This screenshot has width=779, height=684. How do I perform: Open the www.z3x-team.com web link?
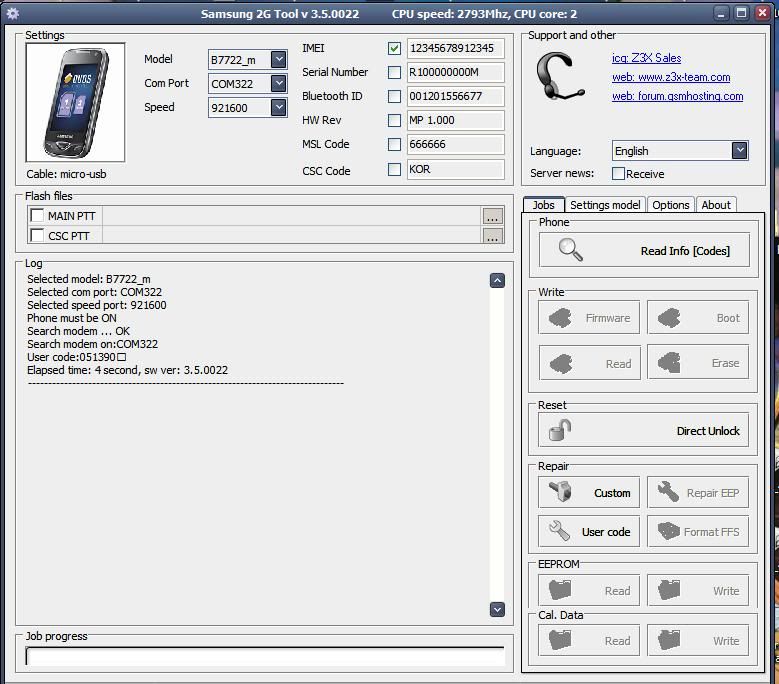click(x=670, y=77)
